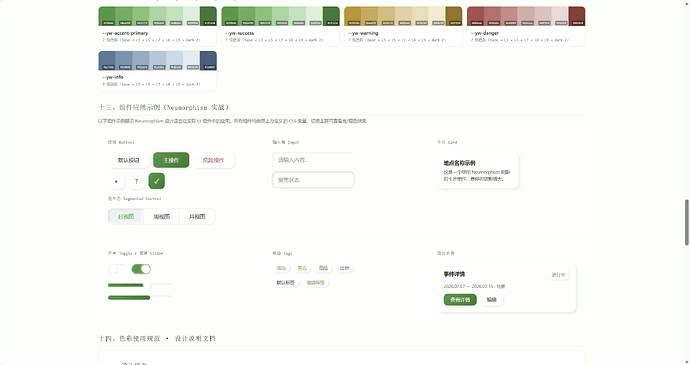This screenshot has width=690, height=365.
Task: Select 日视图 in the segmented control
Action: coord(126,217)
